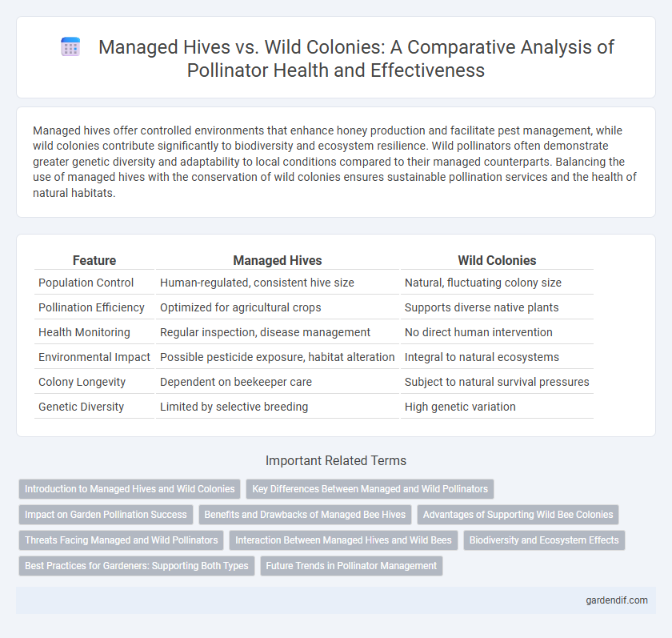The height and width of the screenshot is (638, 672).
Task: Click the 'Important Related Terms' heading
Action: 336,460
